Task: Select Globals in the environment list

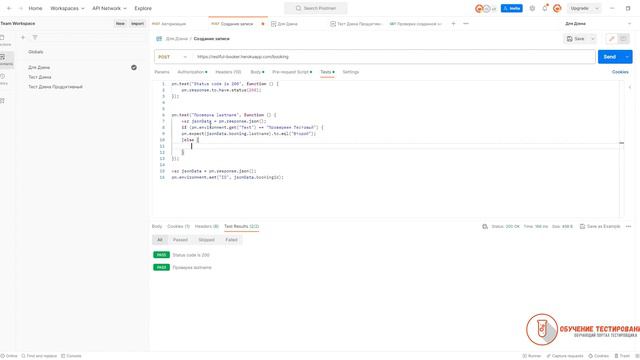Action: tap(36, 52)
